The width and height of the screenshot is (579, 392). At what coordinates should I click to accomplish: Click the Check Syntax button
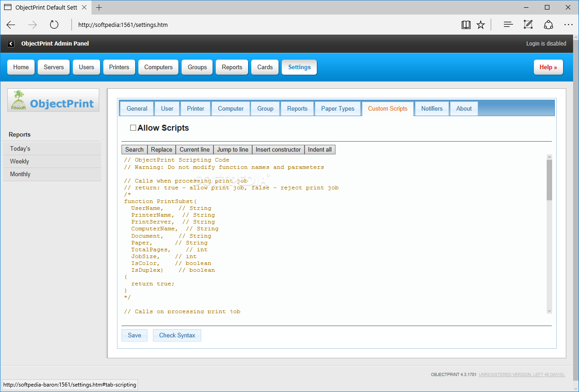(177, 335)
